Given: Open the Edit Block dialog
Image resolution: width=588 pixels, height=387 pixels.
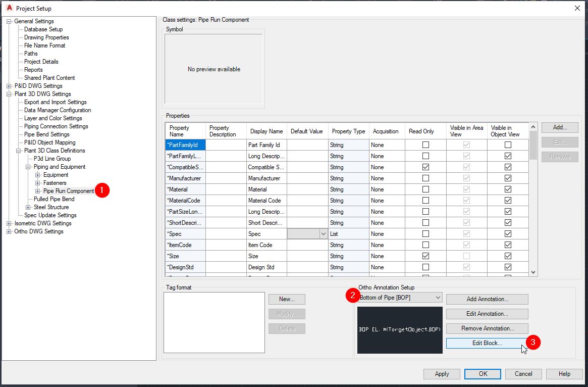Looking at the screenshot, I should coord(487,343).
